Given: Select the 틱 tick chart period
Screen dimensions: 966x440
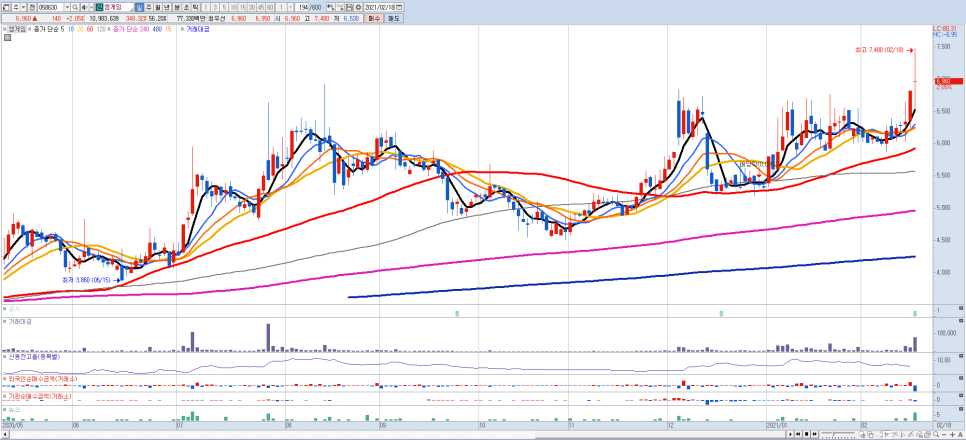Looking at the screenshot, I should 195,7.
